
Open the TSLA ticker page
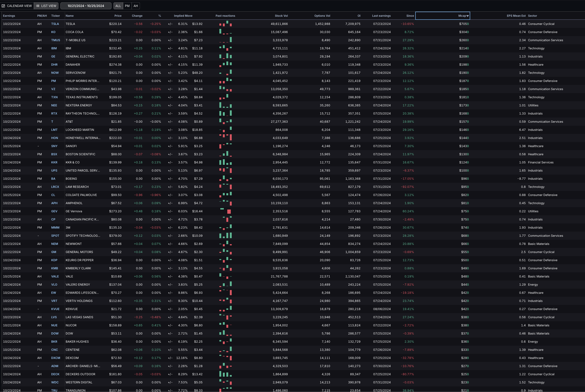pyautogui.click(x=55, y=24)
